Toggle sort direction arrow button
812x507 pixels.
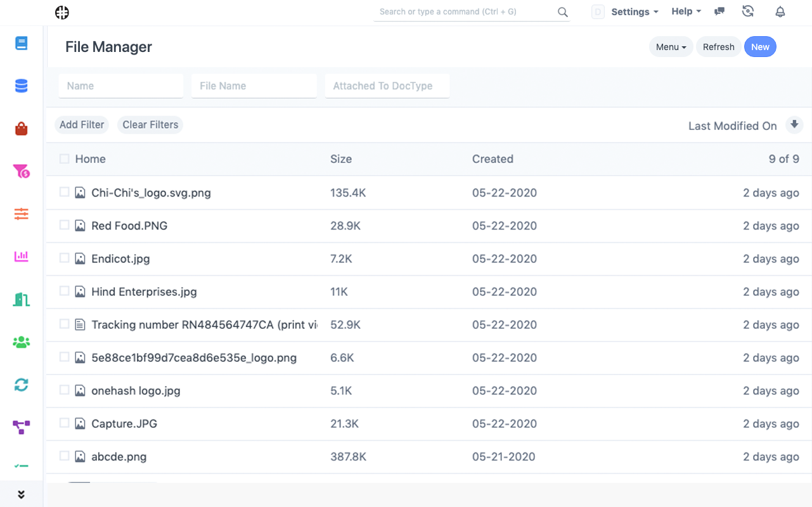pyautogui.click(x=794, y=125)
